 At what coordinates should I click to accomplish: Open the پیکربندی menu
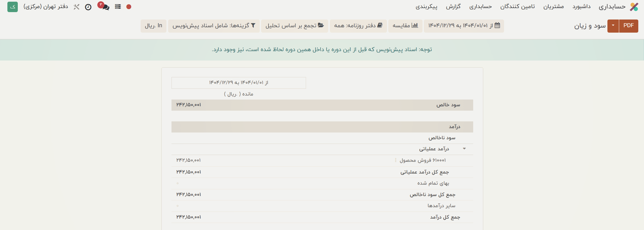pos(426,7)
